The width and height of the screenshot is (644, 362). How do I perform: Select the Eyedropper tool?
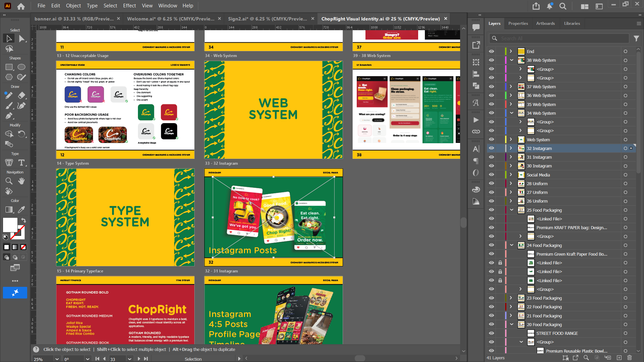click(x=21, y=210)
